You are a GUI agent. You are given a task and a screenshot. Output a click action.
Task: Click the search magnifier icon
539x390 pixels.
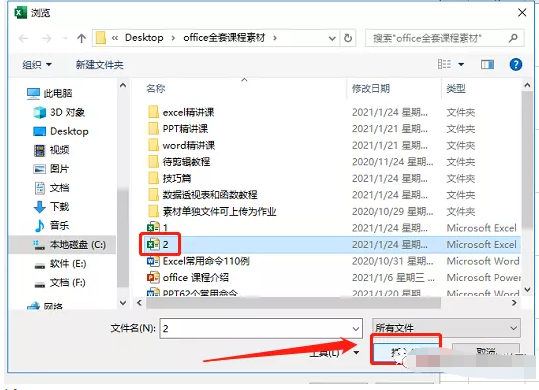pyautogui.click(x=514, y=38)
